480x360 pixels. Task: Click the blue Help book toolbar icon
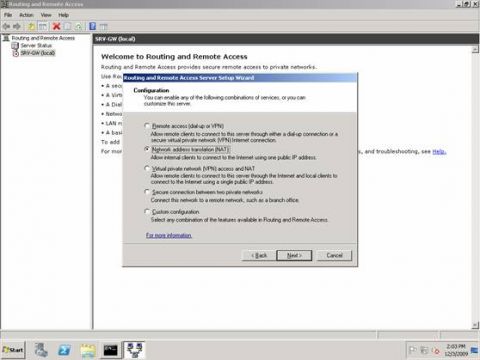tap(93, 26)
